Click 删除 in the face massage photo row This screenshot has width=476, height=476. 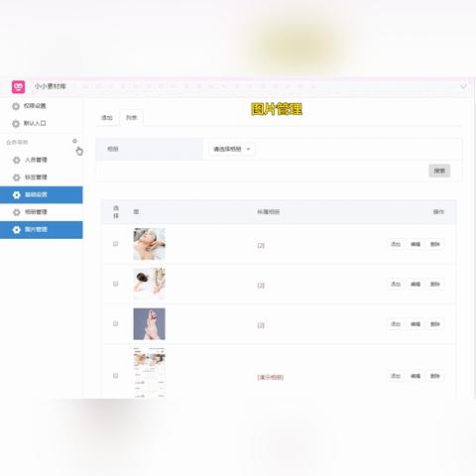pyautogui.click(x=435, y=244)
